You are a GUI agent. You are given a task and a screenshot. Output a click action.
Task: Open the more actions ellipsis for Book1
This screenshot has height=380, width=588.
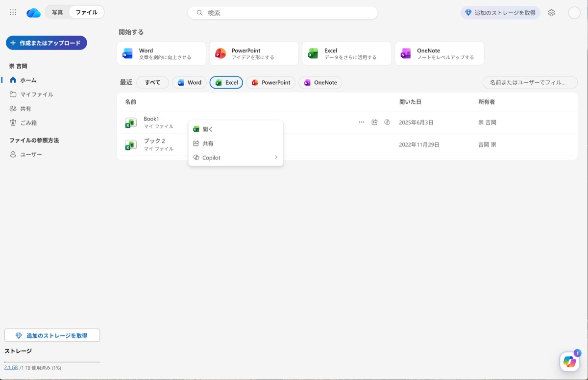click(x=362, y=122)
